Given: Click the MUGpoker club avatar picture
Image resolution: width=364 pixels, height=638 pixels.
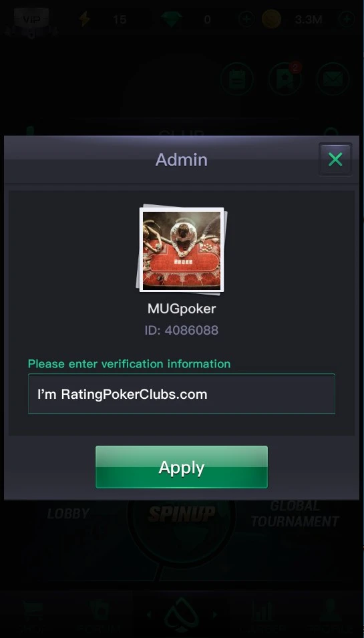Looking at the screenshot, I should 182,249.
